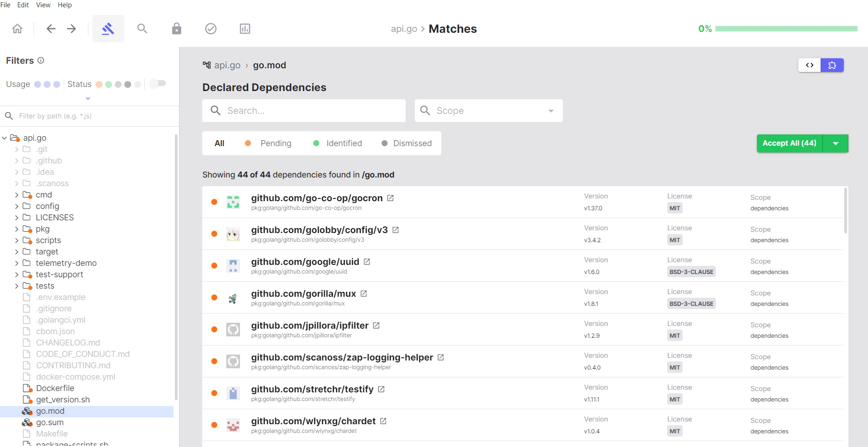Toggle third Usage filter dot

56,84
